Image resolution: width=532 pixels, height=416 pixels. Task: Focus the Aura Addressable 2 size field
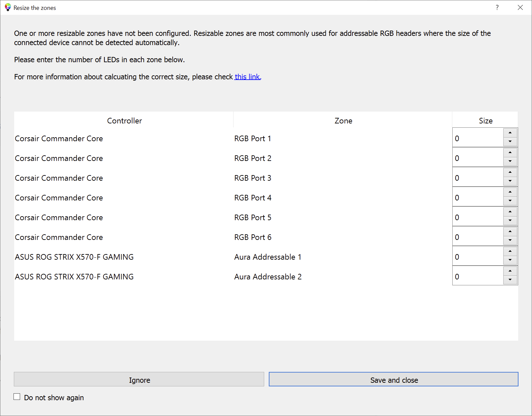[478, 276]
